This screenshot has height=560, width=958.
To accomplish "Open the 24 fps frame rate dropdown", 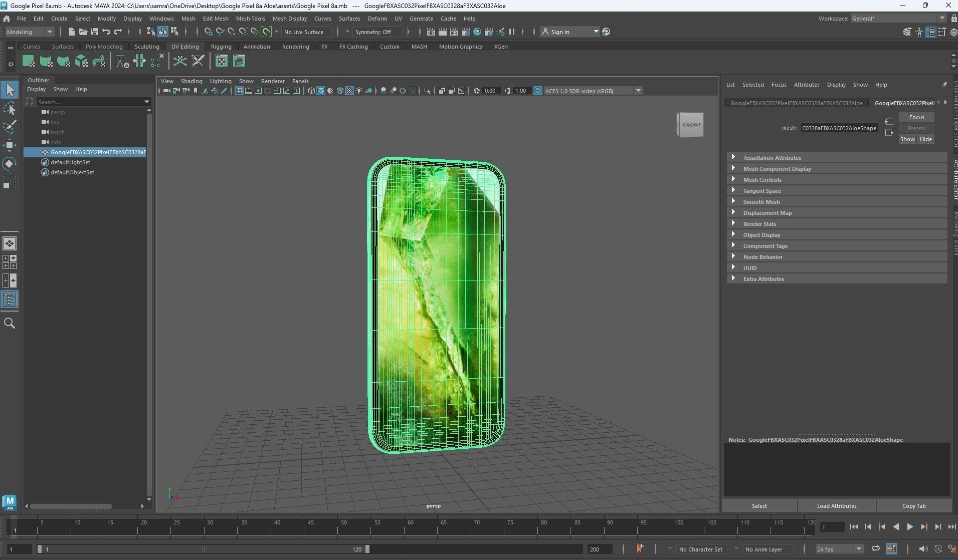I will pos(839,549).
